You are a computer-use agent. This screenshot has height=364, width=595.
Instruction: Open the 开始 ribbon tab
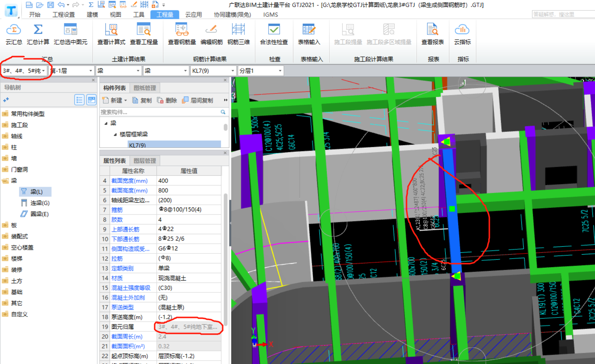pyautogui.click(x=35, y=14)
